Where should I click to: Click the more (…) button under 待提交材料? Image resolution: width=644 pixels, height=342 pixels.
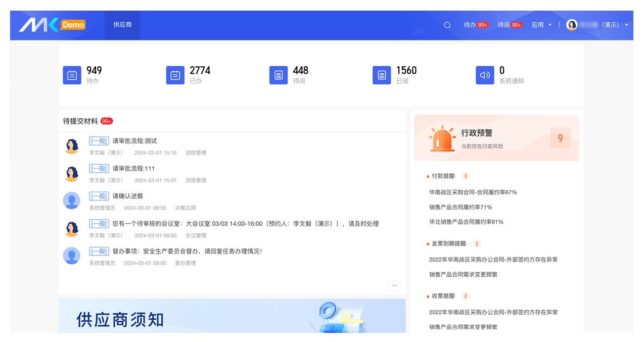tap(394, 285)
